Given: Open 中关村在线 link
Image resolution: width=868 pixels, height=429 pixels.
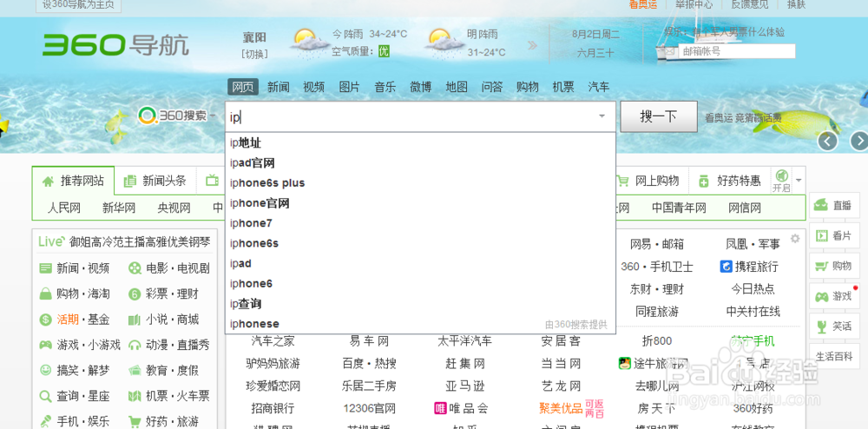Looking at the screenshot, I should (x=753, y=312).
